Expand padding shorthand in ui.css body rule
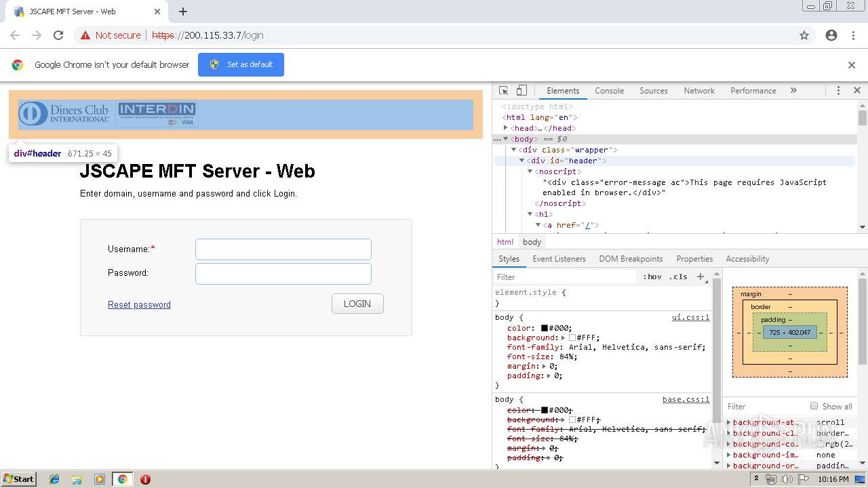Image resolution: width=868 pixels, height=488 pixels. (549, 375)
